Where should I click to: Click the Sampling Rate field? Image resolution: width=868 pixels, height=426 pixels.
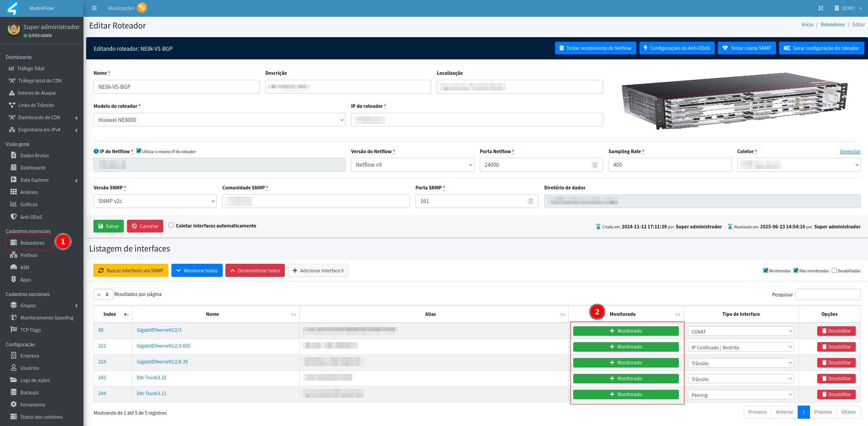coord(670,165)
